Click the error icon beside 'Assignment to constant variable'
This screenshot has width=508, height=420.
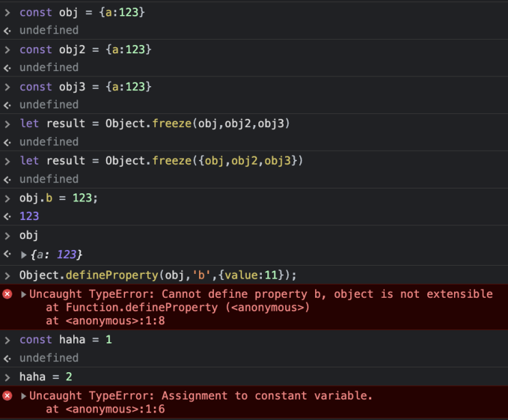click(x=7, y=395)
